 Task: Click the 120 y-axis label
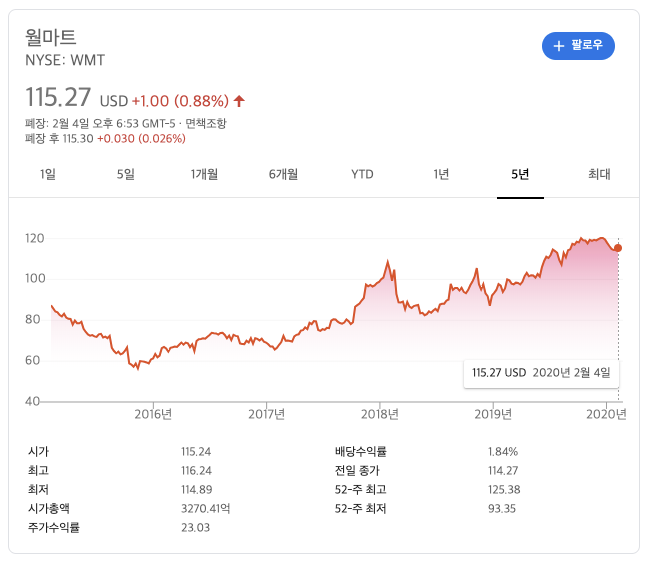(35, 239)
